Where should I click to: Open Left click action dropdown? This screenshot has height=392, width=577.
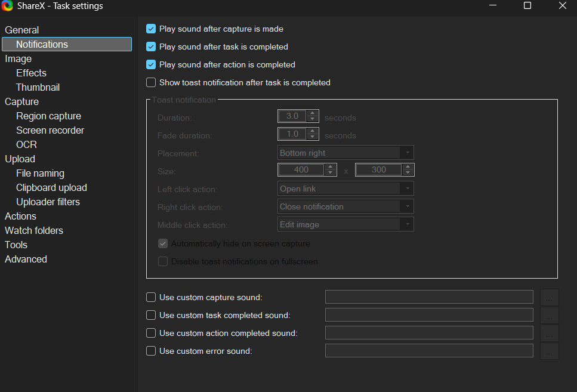click(345, 189)
